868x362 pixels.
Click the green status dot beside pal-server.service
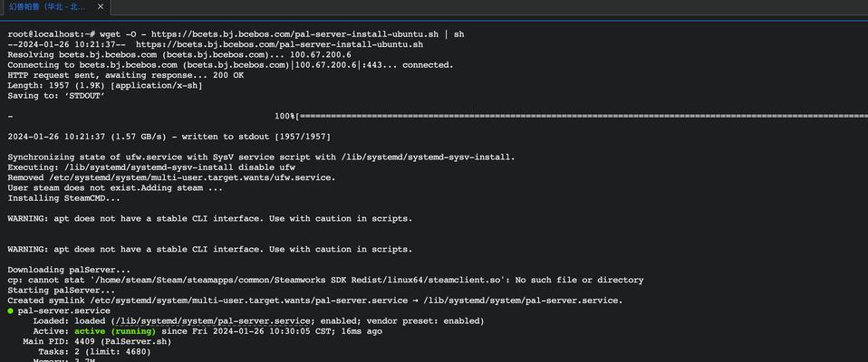coord(11,310)
